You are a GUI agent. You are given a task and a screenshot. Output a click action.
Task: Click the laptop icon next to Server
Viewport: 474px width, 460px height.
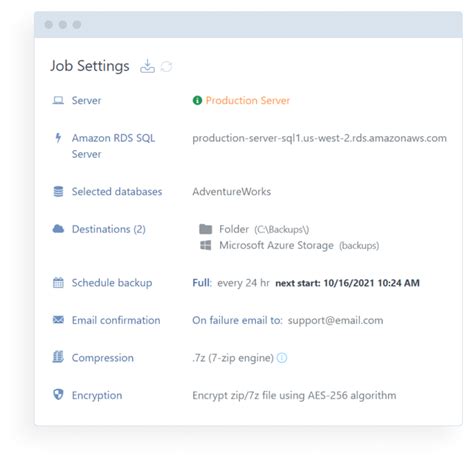point(58,100)
